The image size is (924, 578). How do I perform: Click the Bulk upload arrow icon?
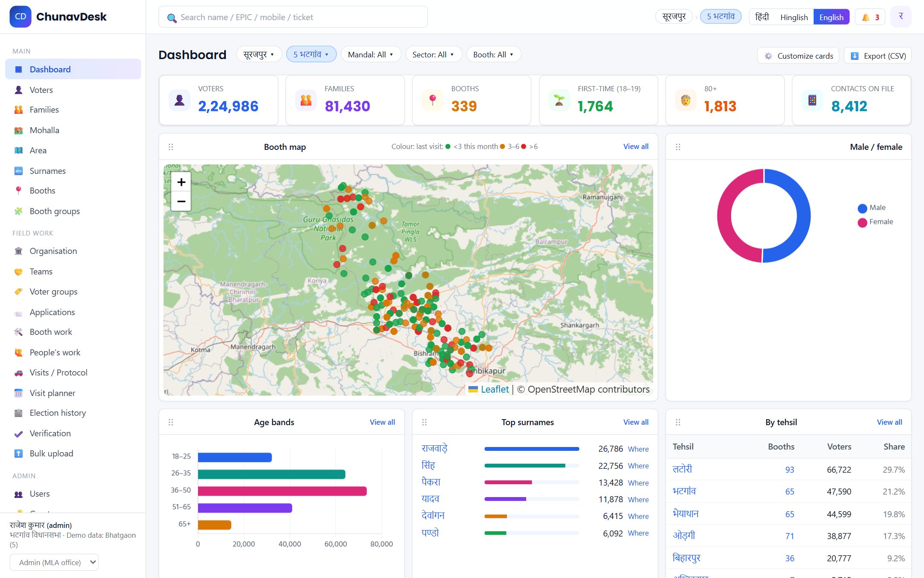(x=18, y=453)
